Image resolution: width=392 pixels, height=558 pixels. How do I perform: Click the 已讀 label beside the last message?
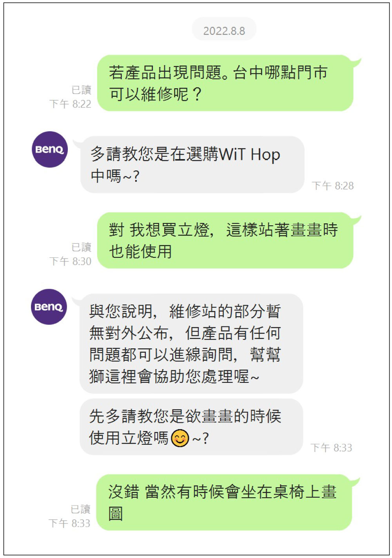[80, 509]
